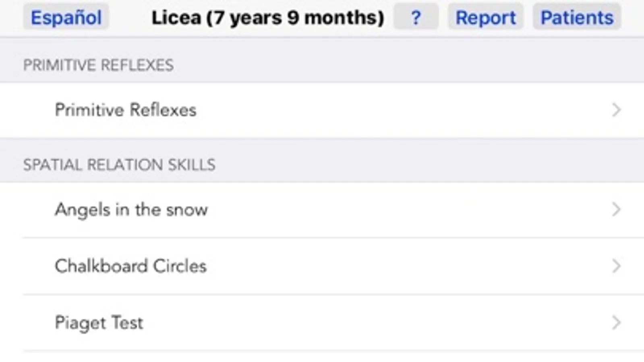Open the Chalkboard Circles test
Screen dimensions: 644x362
(x=130, y=266)
